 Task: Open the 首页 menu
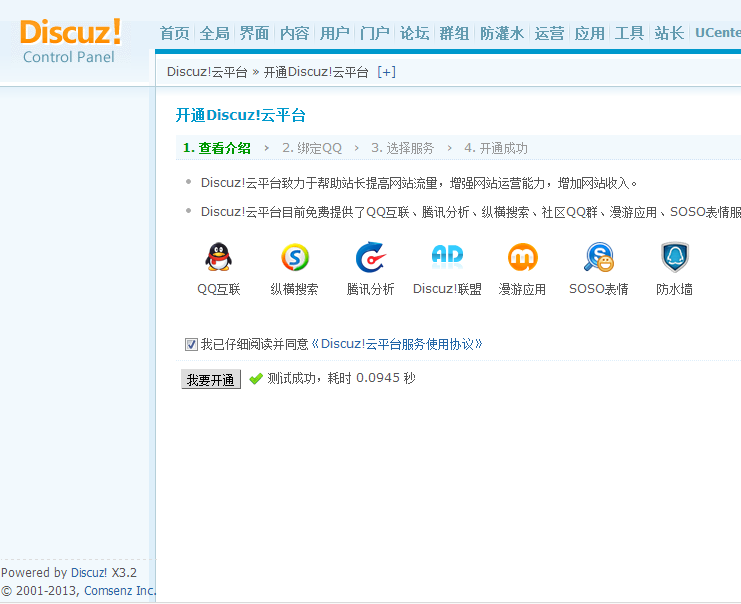[x=174, y=33]
